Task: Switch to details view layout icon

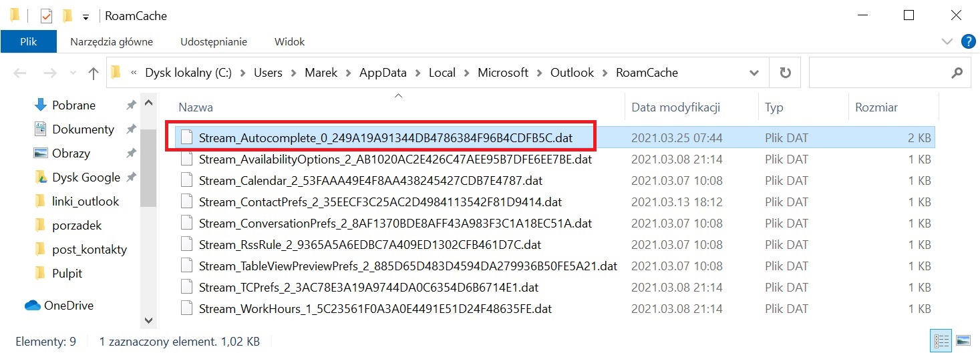Action: pos(942,342)
